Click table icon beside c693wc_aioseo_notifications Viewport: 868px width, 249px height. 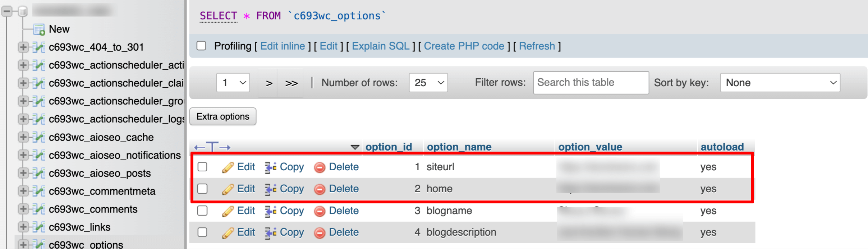coord(38,155)
